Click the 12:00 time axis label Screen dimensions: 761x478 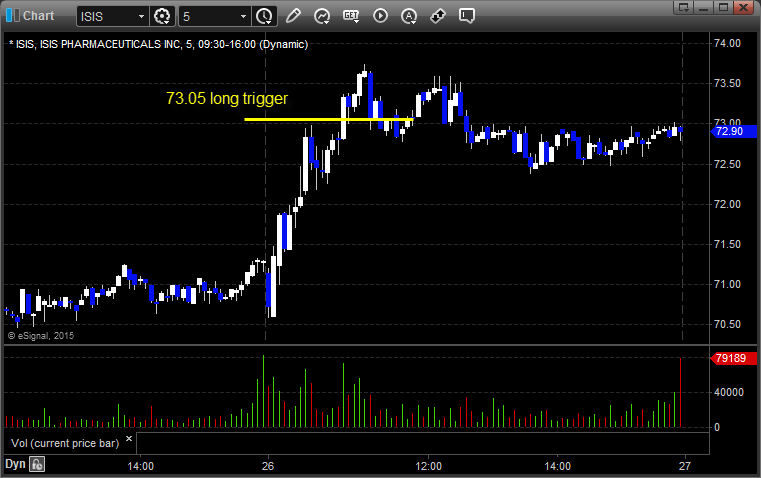[x=429, y=466]
